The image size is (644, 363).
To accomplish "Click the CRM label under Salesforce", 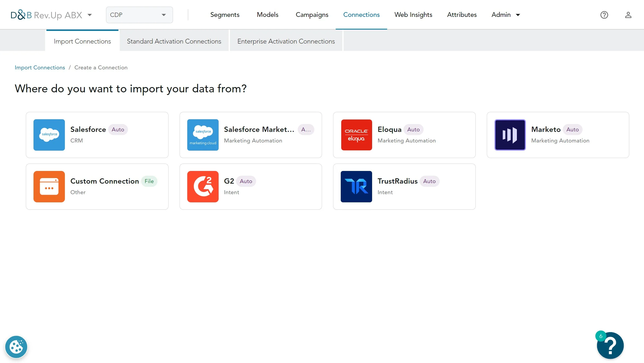I will (x=76, y=140).
